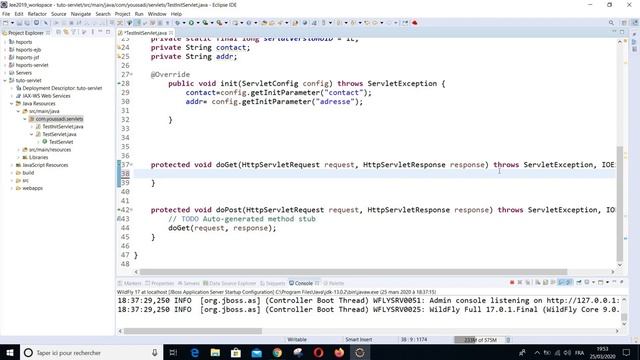640x360 pixels.
Task: Open Windows notification center icon
Action: (627, 353)
